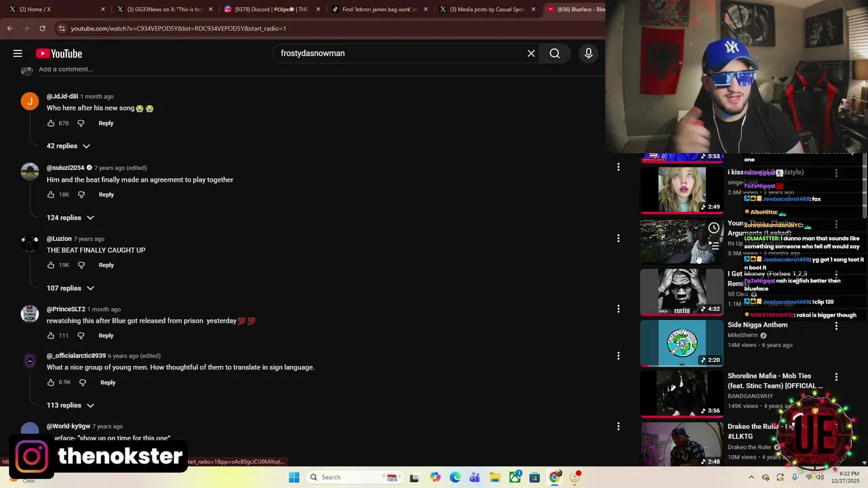Image resolution: width=868 pixels, height=488 pixels.
Task: Open the blonde girl 2:49 video thumbnail
Action: point(682,190)
